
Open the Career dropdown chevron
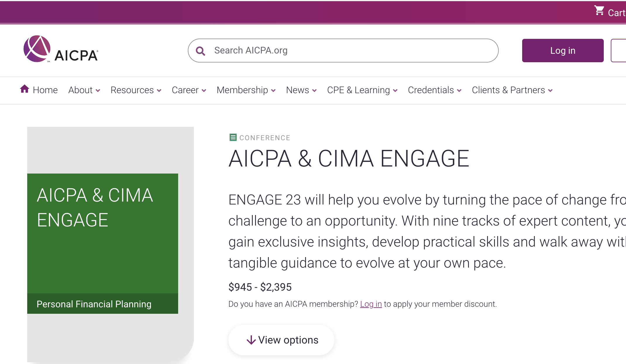click(x=204, y=91)
